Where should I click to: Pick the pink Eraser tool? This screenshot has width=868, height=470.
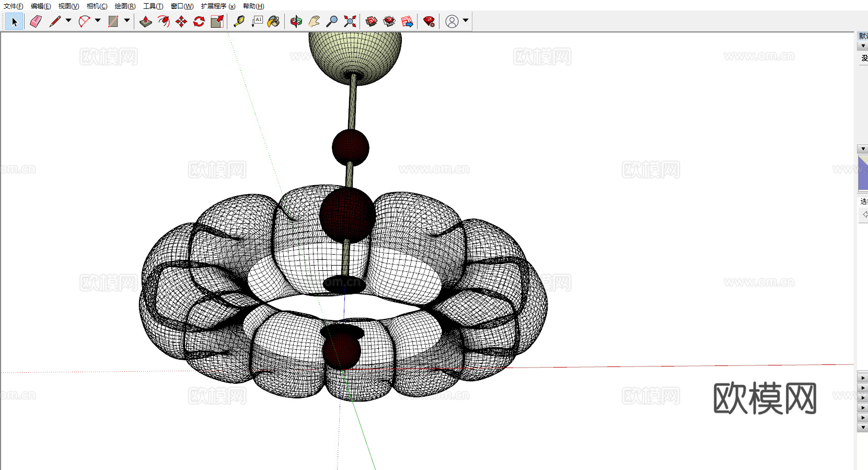(x=36, y=21)
